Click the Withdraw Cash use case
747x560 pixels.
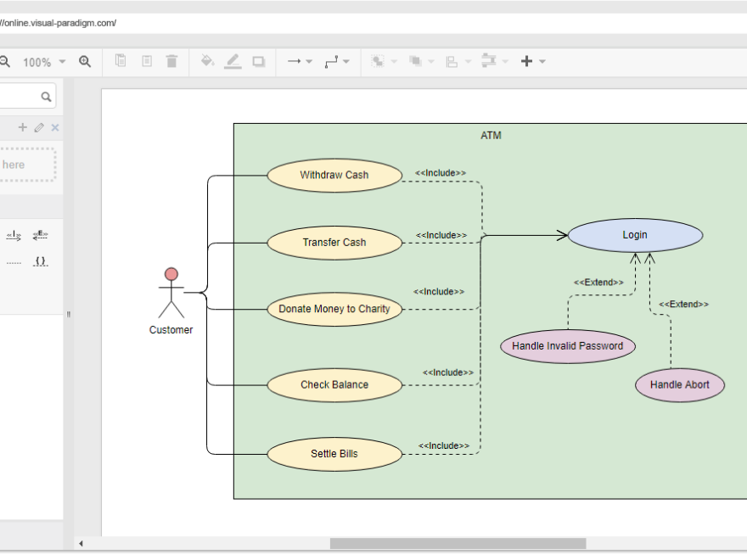point(334,175)
